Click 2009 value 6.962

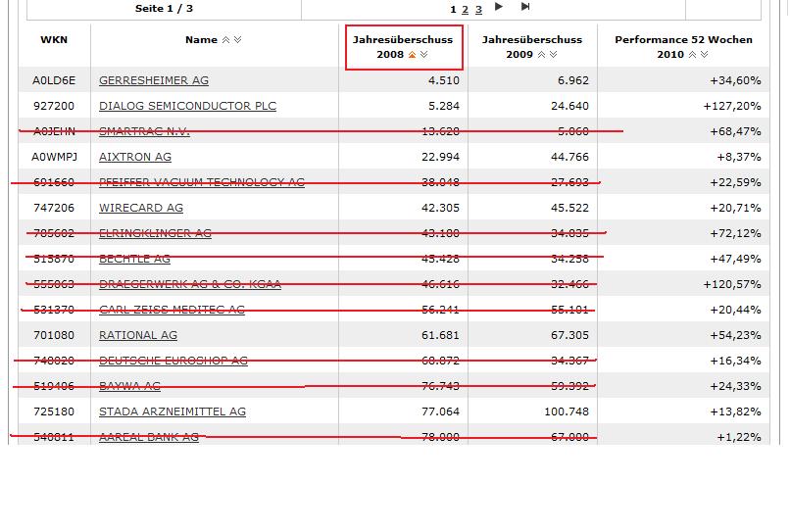pyautogui.click(x=573, y=80)
